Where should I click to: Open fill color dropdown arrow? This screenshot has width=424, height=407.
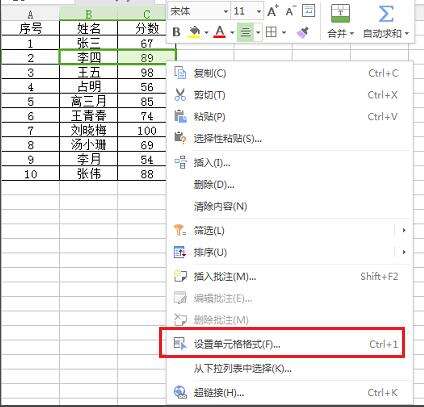click(x=206, y=33)
